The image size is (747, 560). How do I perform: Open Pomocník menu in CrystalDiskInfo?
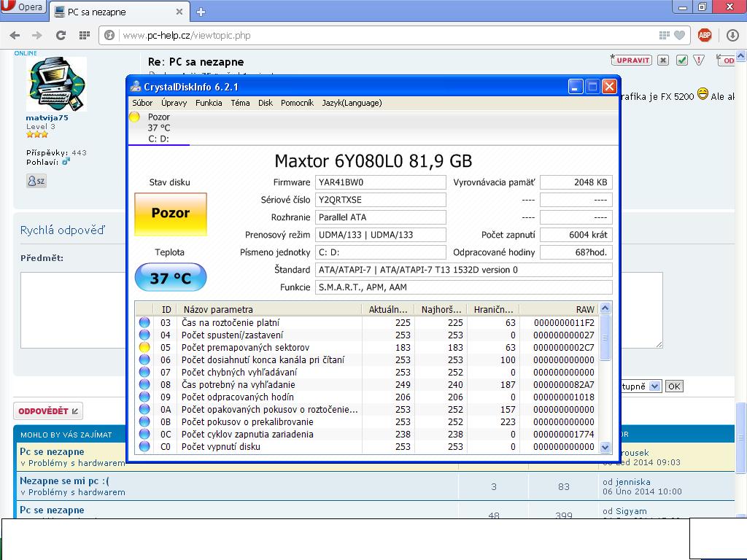(298, 103)
